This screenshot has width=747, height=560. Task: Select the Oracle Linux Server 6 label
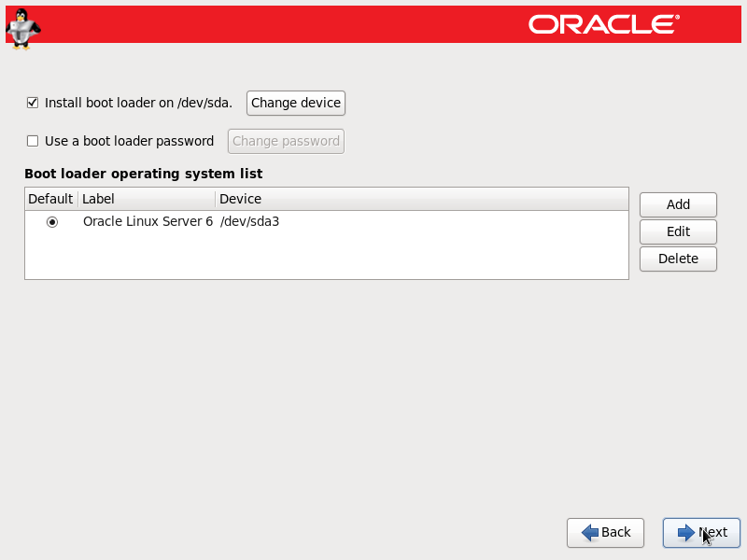click(148, 221)
